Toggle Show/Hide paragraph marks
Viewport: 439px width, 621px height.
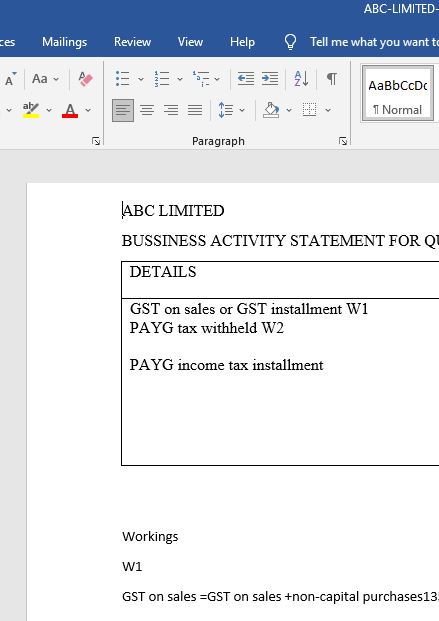coord(332,78)
